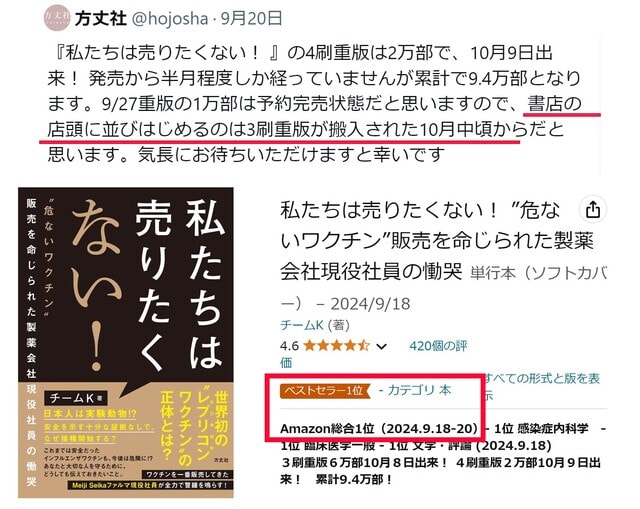Viewport: 640px width, 509px height.
Task: Open the share icon beside the book title
Action: pyautogui.click(x=593, y=210)
